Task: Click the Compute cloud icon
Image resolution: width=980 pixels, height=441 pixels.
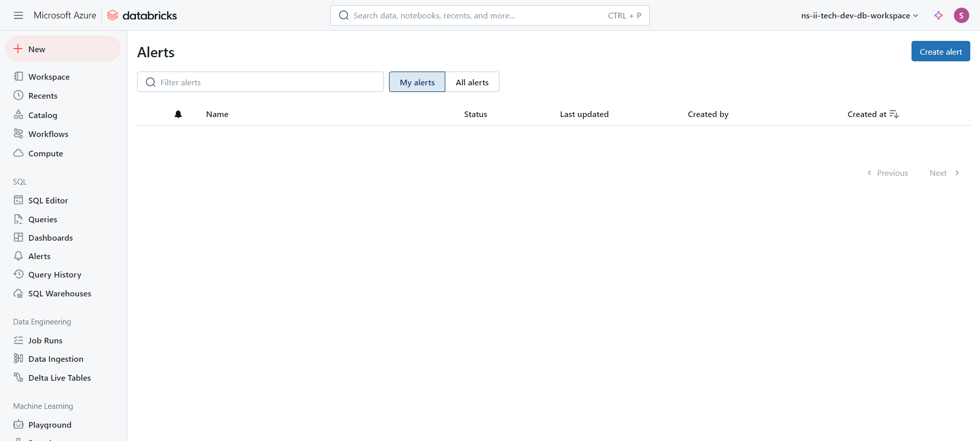Action: pyautogui.click(x=18, y=153)
